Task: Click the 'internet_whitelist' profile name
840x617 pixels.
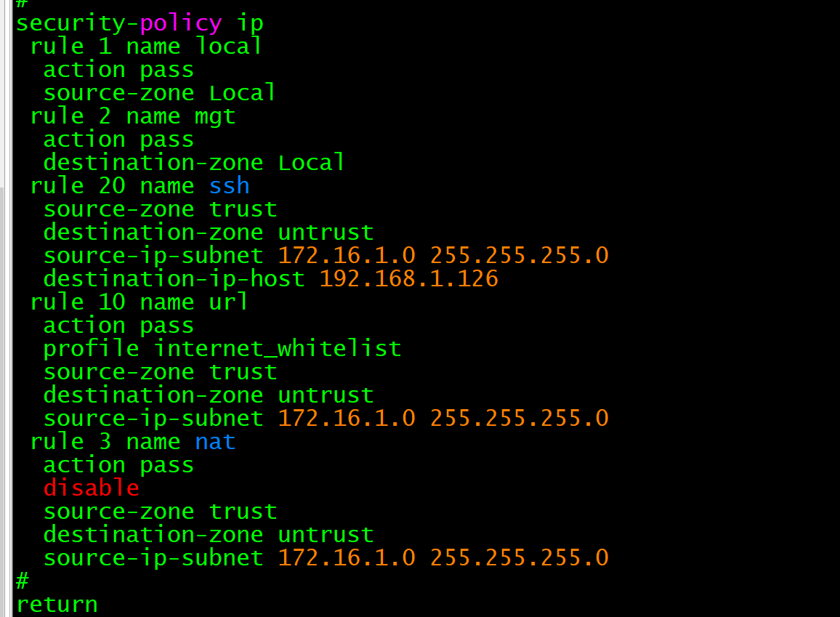Action: coord(278,349)
